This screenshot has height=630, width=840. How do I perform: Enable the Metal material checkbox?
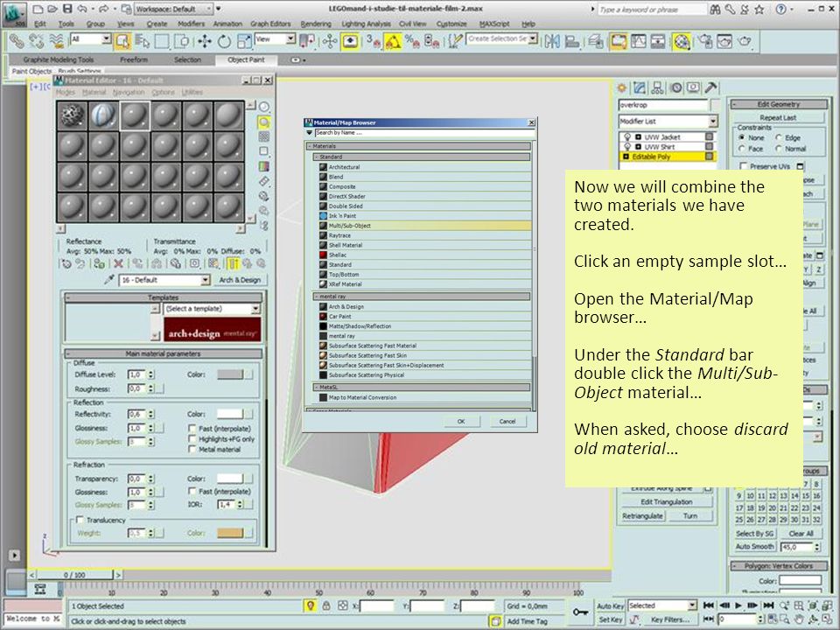[x=192, y=450]
